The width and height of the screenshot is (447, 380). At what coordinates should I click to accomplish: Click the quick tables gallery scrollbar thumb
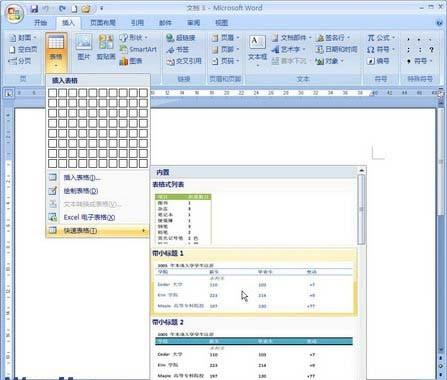point(361,210)
